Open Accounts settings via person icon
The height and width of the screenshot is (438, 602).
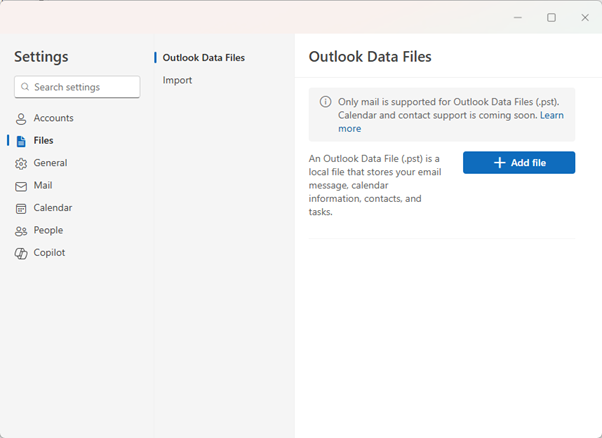[21, 119]
